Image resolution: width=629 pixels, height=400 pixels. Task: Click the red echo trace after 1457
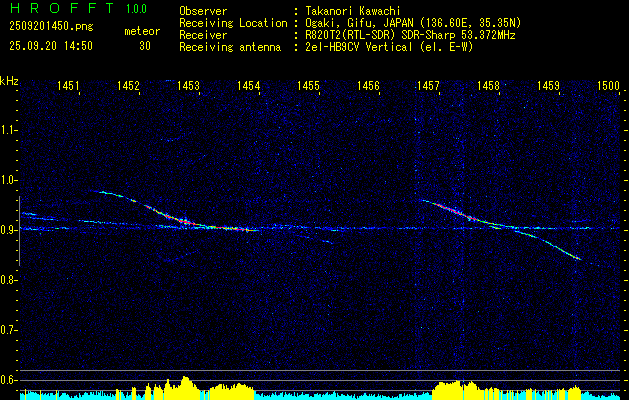point(453,210)
